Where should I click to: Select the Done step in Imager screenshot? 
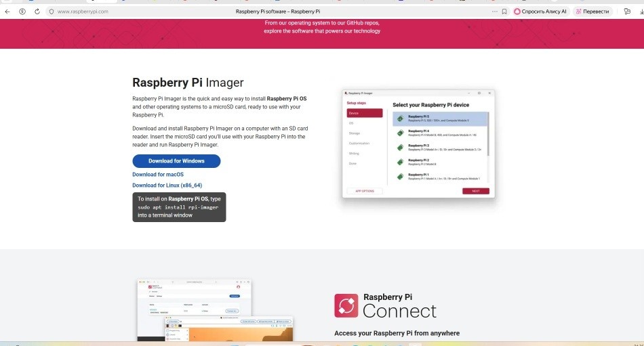point(353,163)
